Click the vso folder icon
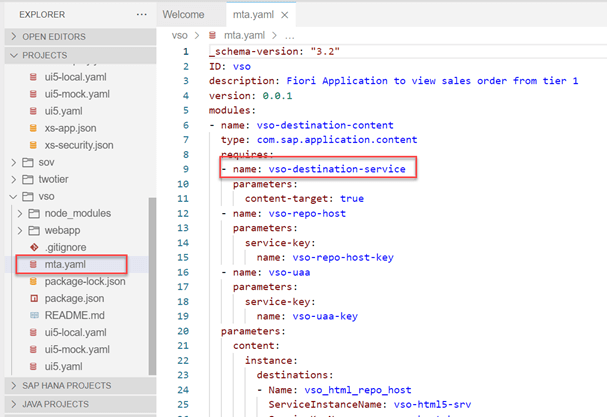This screenshot has height=417, width=607. point(28,196)
